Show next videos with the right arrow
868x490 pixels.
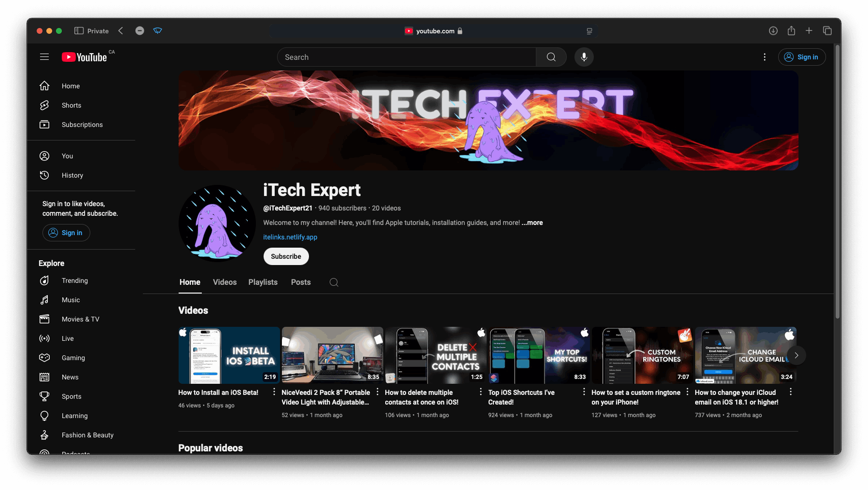coord(796,355)
